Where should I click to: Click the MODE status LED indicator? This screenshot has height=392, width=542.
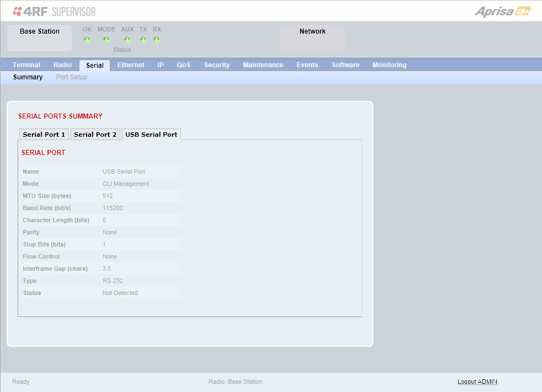106,40
